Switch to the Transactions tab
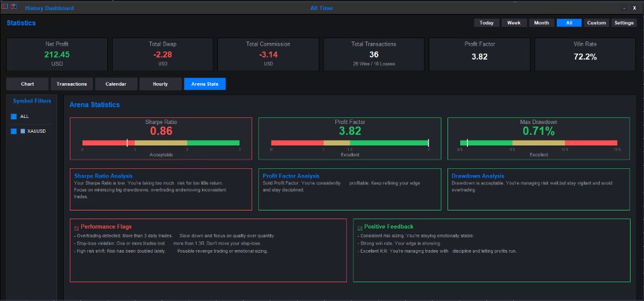Viewport: 644px width, 301px height. (72, 84)
